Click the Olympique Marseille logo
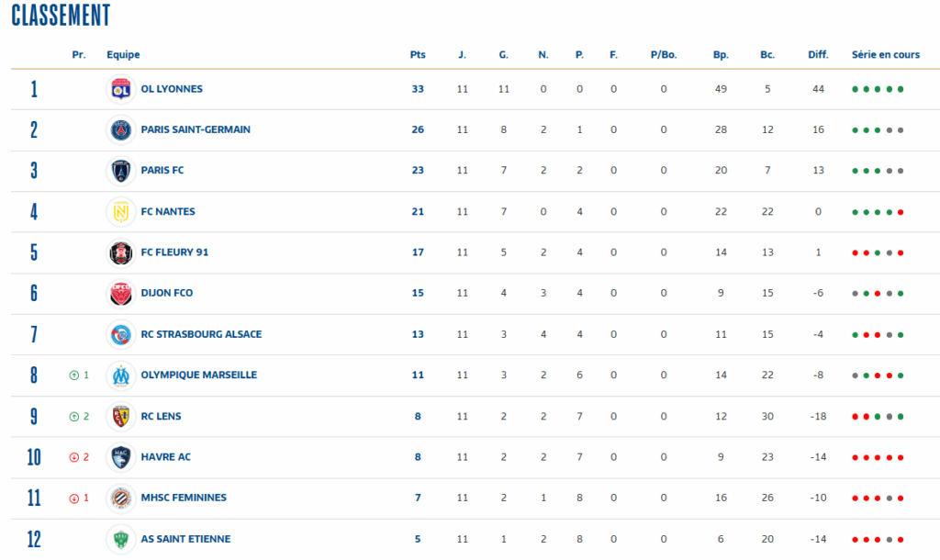The width and height of the screenshot is (940, 560). coord(120,375)
